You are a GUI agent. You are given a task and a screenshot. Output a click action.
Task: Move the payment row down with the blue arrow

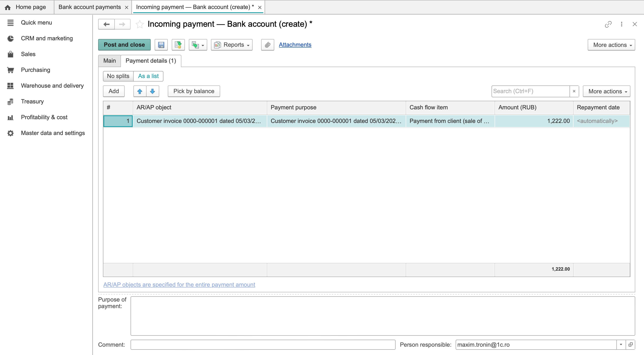(152, 91)
